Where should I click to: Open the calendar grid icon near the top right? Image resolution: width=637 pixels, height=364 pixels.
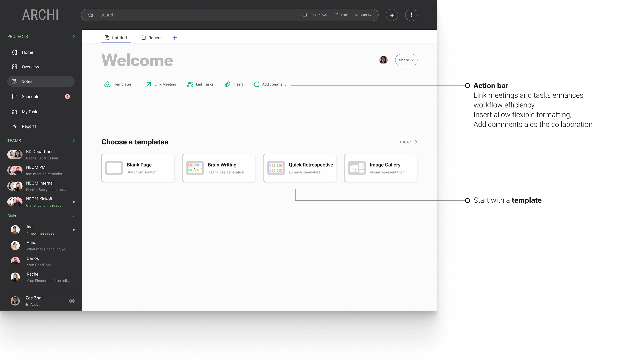[392, 15]
